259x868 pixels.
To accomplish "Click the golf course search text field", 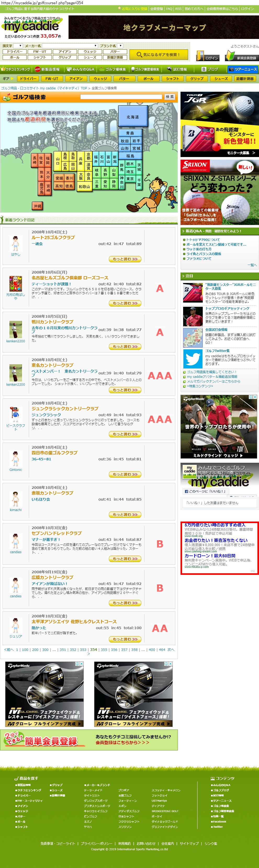I will 121,97.
